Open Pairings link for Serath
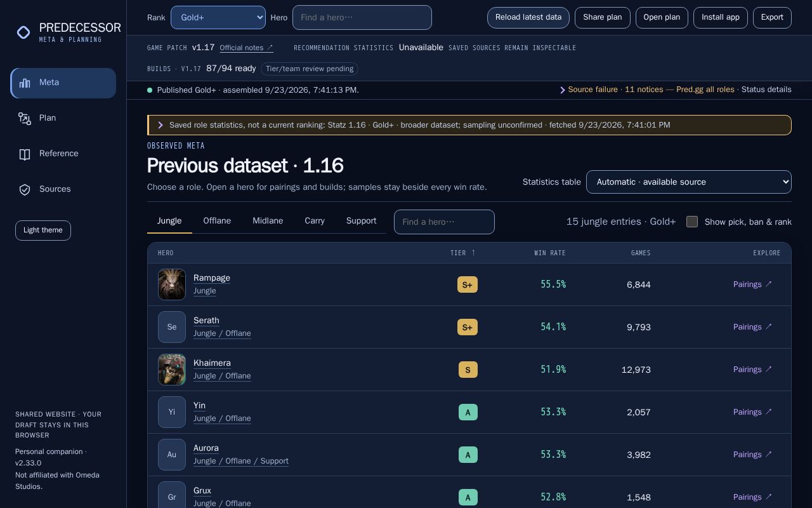The width and height of the screenshot is (812, 508). pos(753,327)
